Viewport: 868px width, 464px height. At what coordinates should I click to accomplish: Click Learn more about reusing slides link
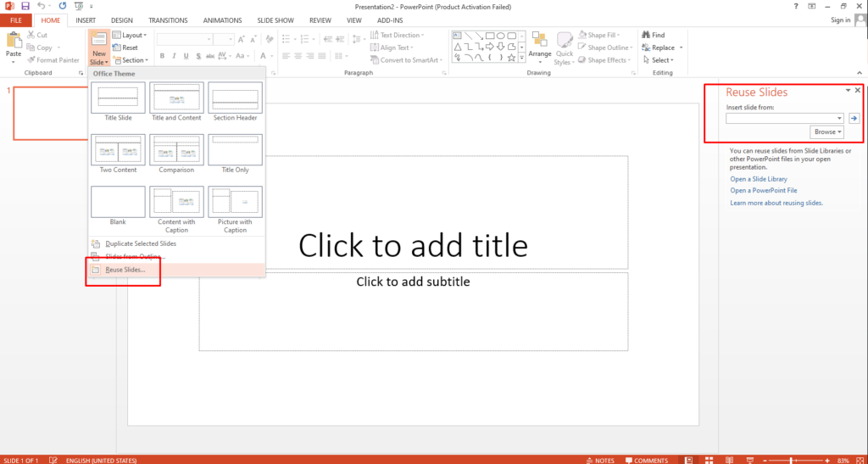(776, 204)
